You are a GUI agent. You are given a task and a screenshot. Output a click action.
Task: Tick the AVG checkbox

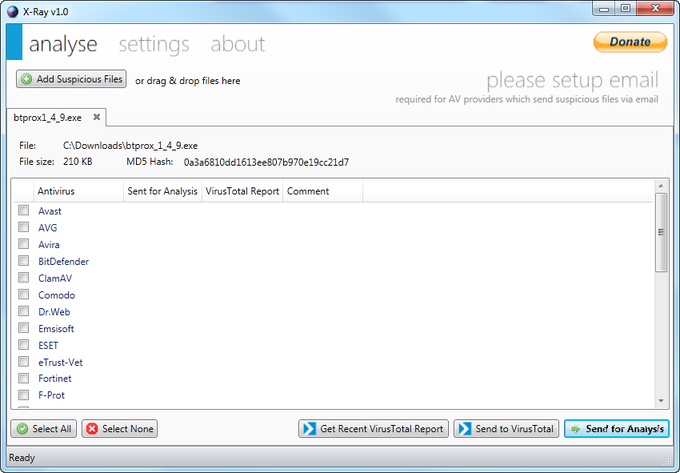coord(23,227)
